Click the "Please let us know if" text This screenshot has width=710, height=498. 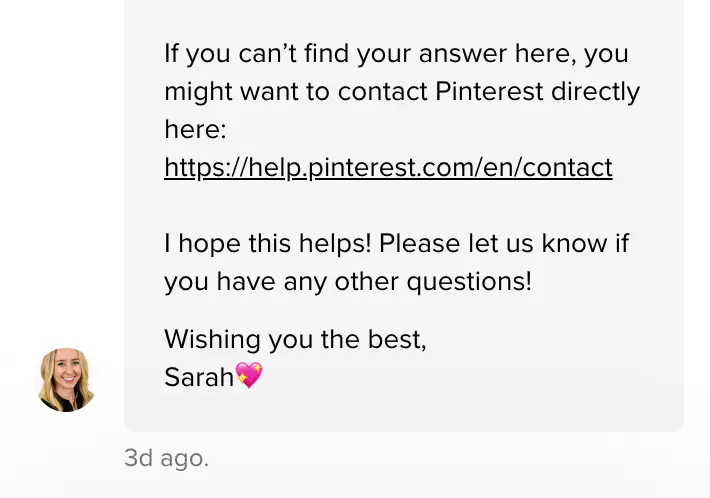(x=504, y=243)
